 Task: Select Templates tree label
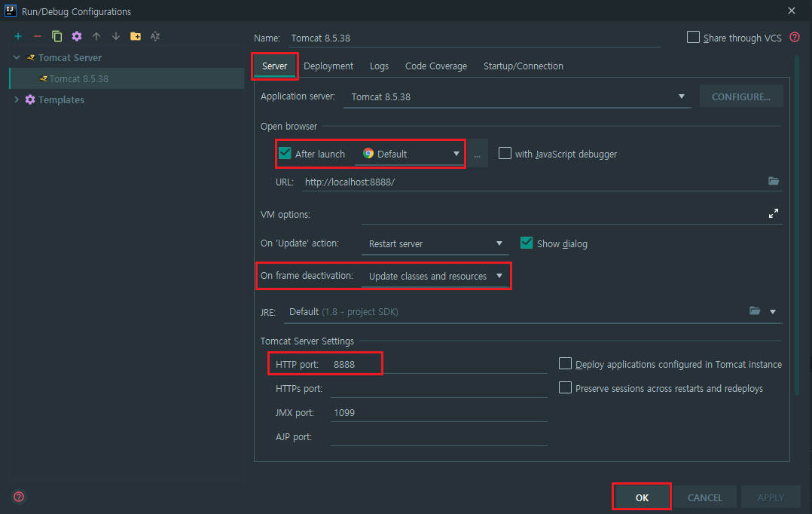coord(61,99)
